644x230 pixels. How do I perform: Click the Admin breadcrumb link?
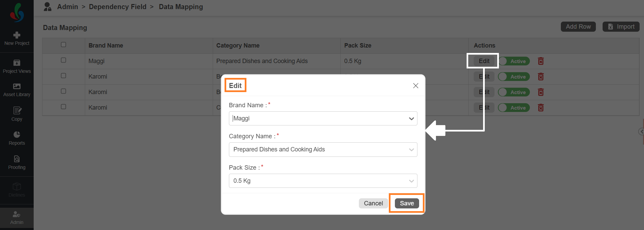[x=67, y=7]
